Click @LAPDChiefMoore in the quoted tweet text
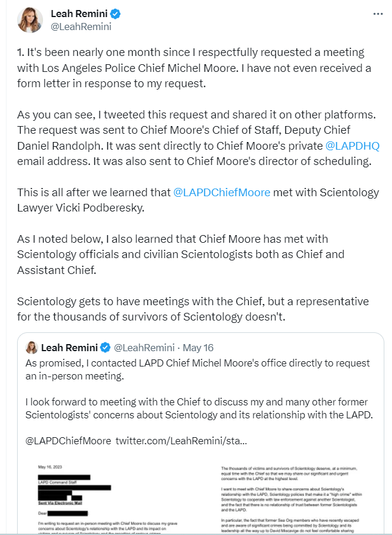Screen dimensions: 392x535 pos(68,440)
